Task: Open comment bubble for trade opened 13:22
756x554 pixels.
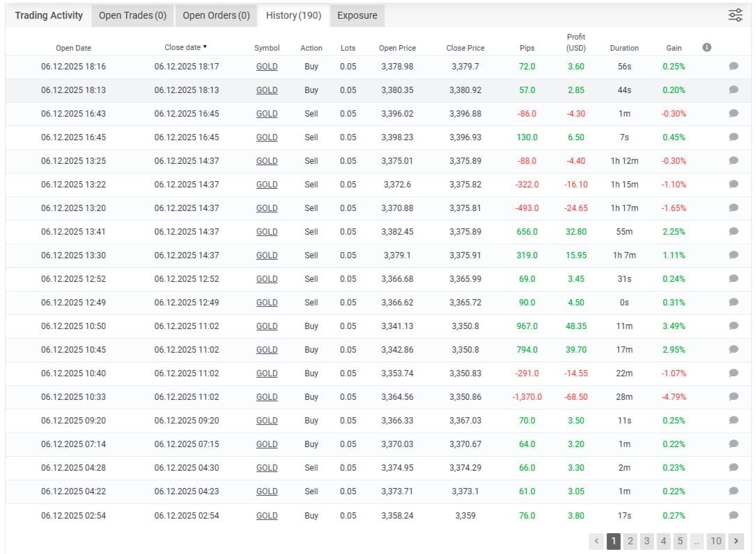Action: point(734,184)
